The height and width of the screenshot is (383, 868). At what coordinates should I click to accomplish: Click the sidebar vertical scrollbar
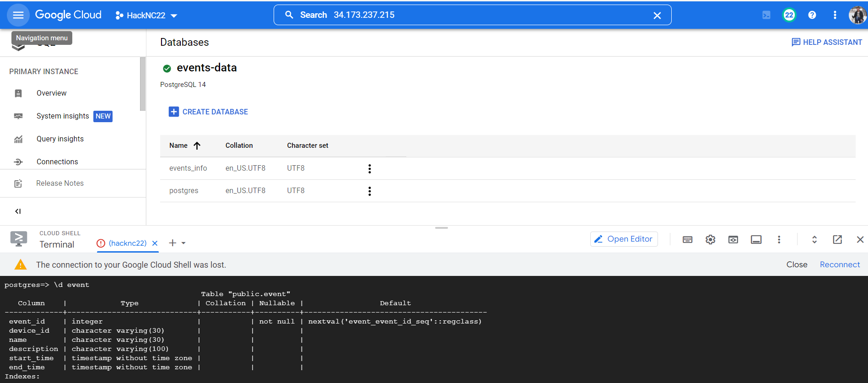click(143, 84)
